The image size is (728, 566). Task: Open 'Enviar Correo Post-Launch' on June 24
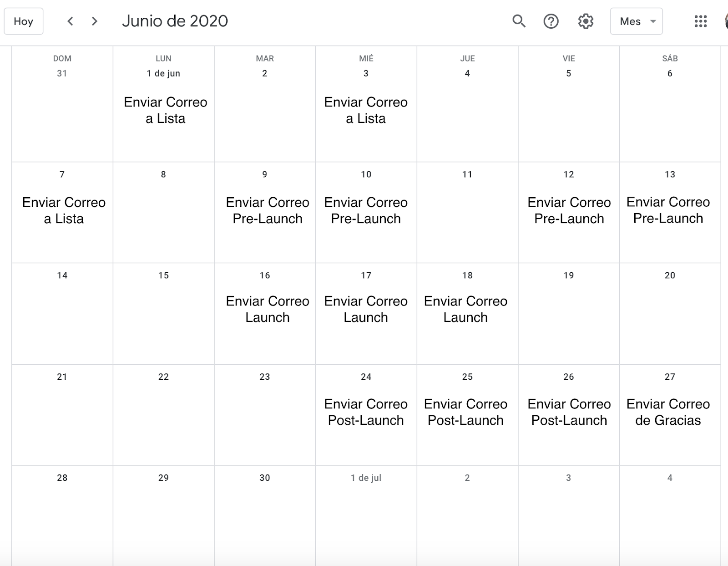tap(366, 412)
